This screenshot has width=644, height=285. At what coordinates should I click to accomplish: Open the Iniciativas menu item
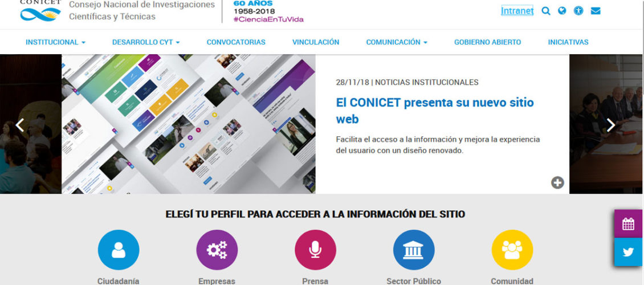point(568,42)
